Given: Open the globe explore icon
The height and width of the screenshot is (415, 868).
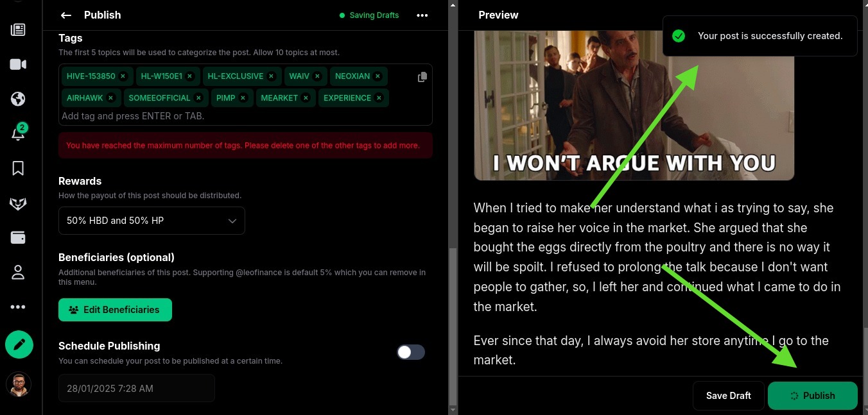Looking at the screenshot, I should [18, 99].
